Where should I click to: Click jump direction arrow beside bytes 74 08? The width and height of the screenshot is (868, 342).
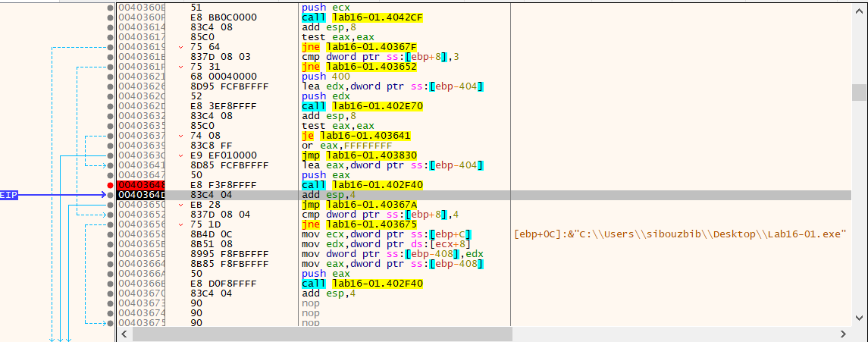(x=180, y=136)
